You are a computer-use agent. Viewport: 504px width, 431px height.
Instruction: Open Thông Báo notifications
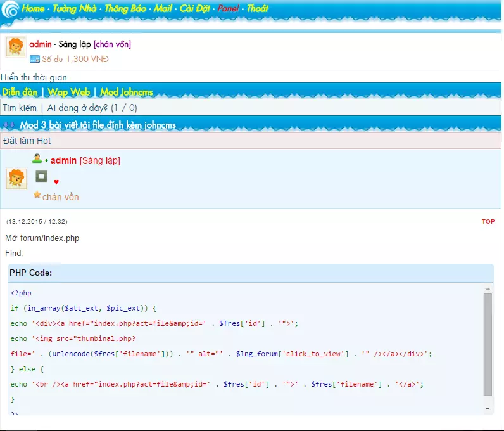pyautogui.click(x=125, y=8)
